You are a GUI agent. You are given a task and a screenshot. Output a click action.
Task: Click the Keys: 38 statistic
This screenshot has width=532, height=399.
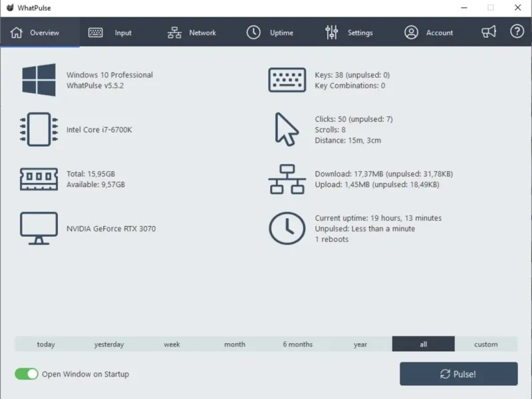click(352, 75)
